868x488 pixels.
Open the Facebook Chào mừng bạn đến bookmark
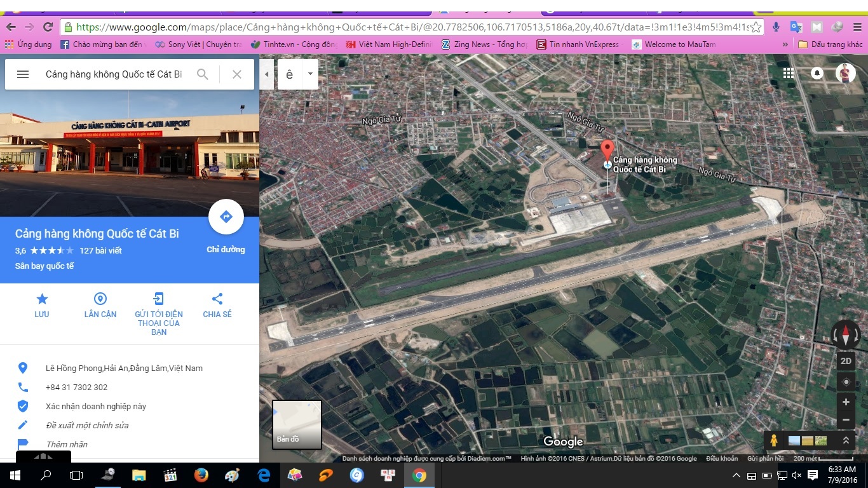point(103,44)
